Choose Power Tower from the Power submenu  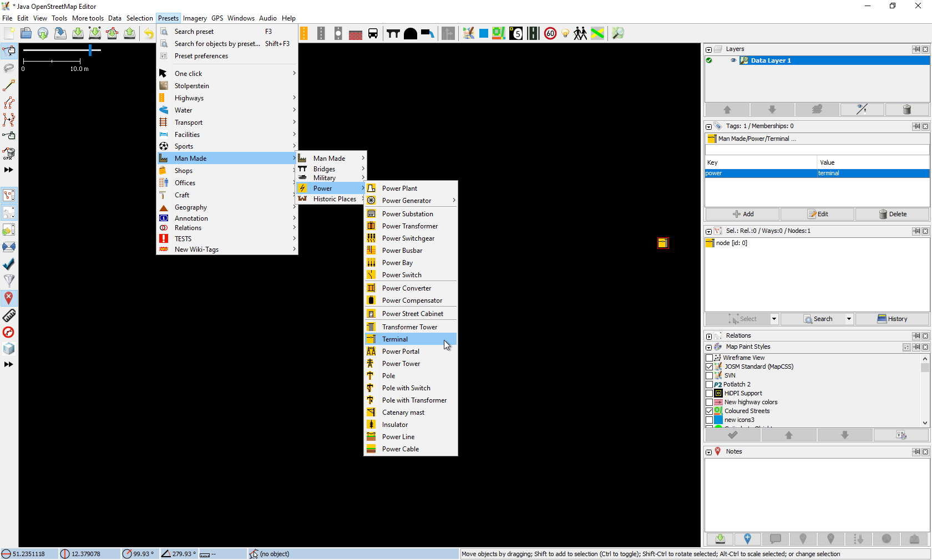tap(401, 364)
